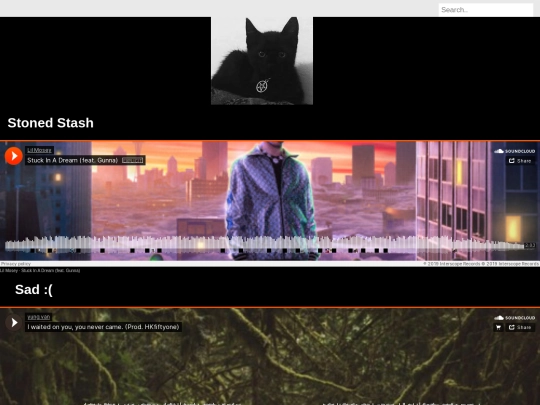The width and height of the screenshot is (540, 405).
Task: Open the artist link above 'I waited on you'
Action: (39, 317)
